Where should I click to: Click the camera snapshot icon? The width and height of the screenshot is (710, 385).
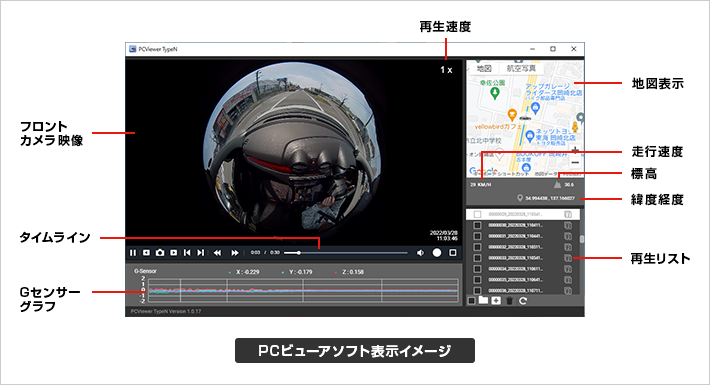point(160,253)
